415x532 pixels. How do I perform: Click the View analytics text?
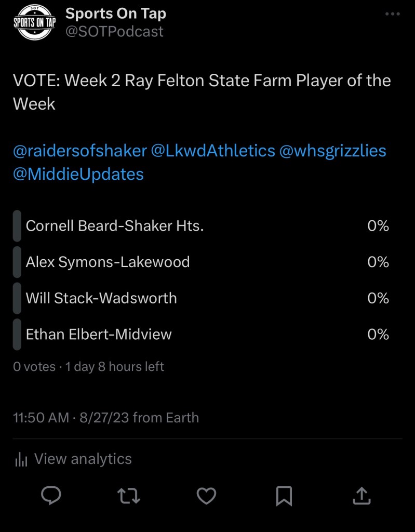[83, 459]
